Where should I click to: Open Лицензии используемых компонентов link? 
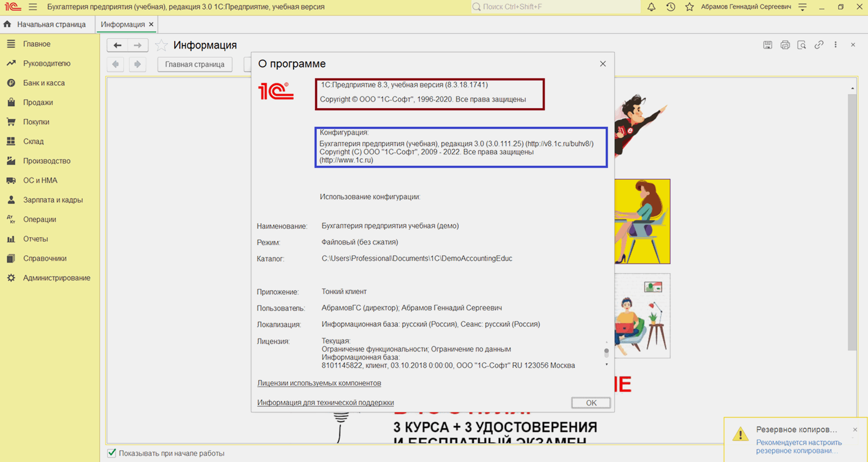[319, 383]
